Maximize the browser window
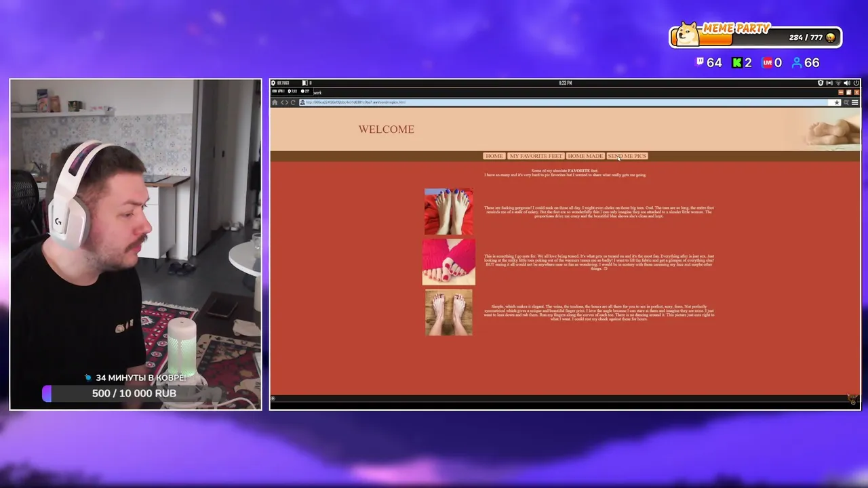The image size is (868, 488). pyautogui.click(x=848, y=92)
